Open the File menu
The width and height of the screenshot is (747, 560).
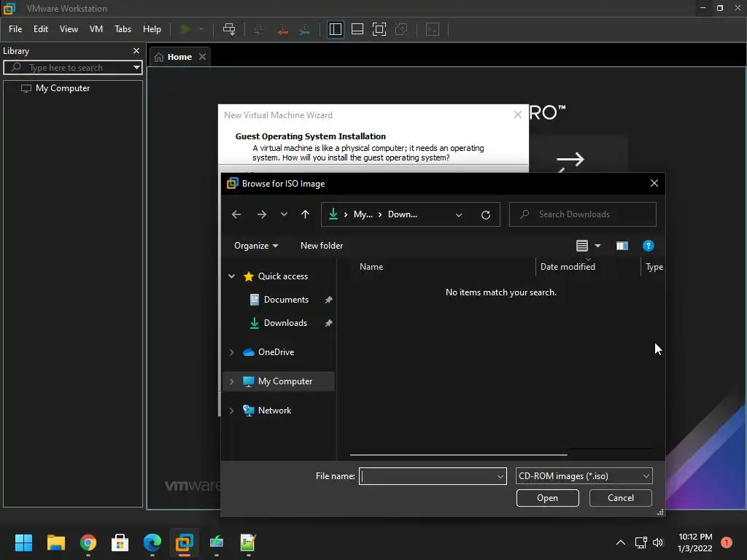(15, 29)
